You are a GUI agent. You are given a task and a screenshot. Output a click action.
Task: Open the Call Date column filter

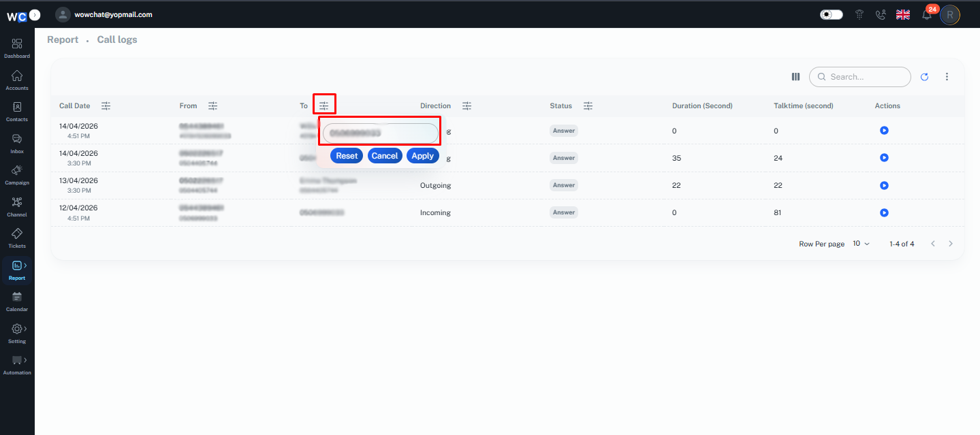pos(106,106)
